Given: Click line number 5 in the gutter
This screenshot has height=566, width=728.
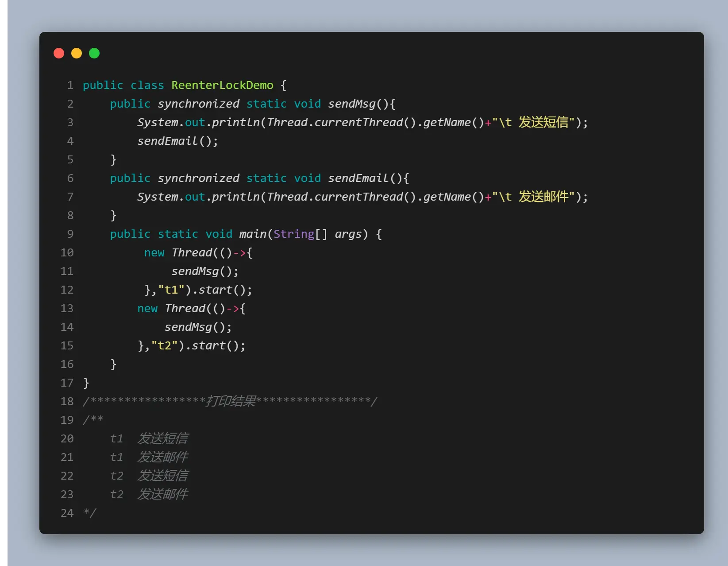Looking at the screenshot, I should (70, 159).
